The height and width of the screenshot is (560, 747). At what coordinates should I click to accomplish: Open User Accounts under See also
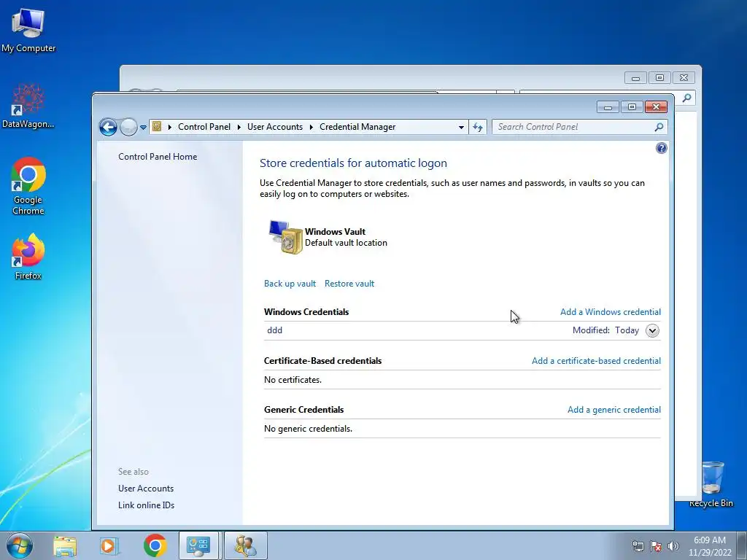click(x=146, y=489)
